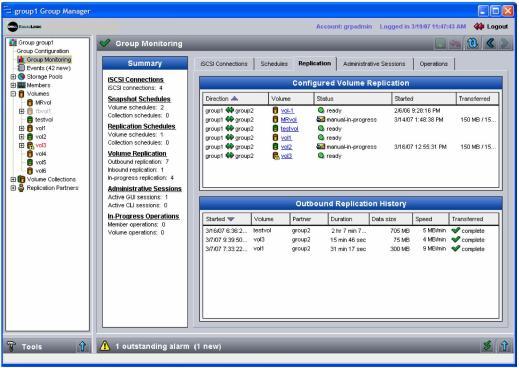
Task: Click the Volumes cylinder icon in the tree
Action: tap(21, 94)
